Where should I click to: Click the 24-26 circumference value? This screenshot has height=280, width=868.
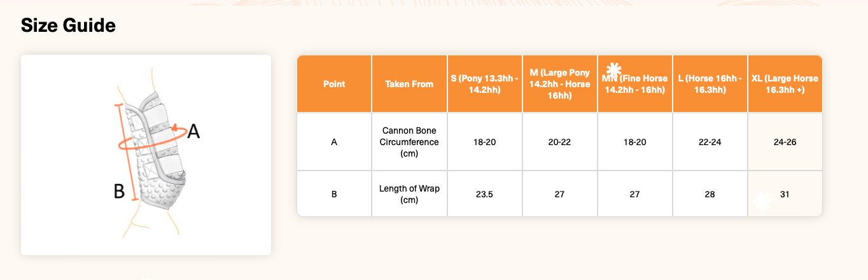(784, 142)
